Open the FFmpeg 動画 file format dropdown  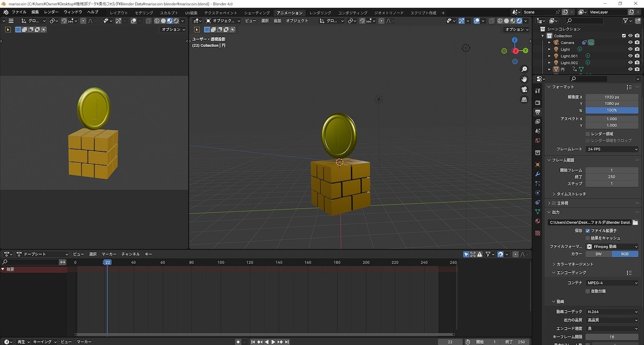pyautogui.click(x=612, y=247)
